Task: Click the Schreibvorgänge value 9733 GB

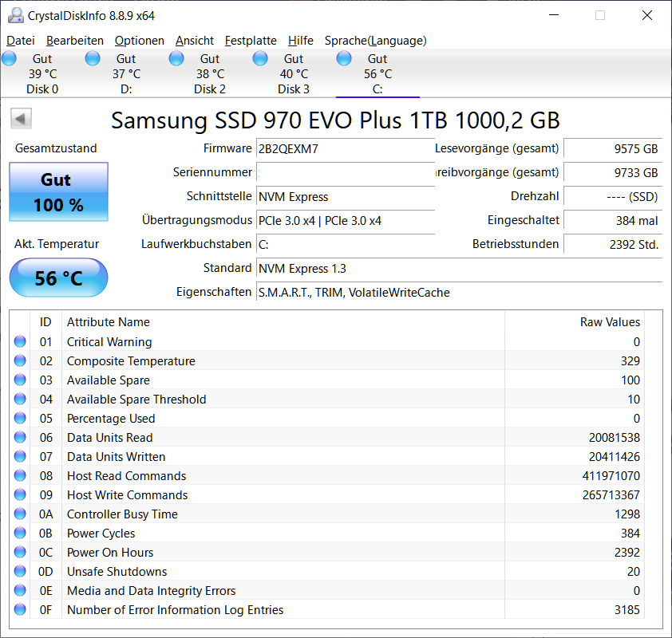Action: [x=613, y=172]
